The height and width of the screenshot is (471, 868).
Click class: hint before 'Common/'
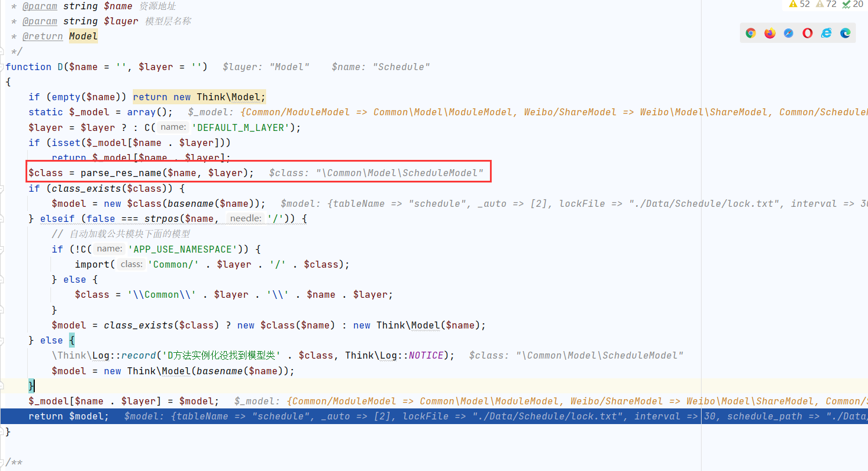pos(132,264)
